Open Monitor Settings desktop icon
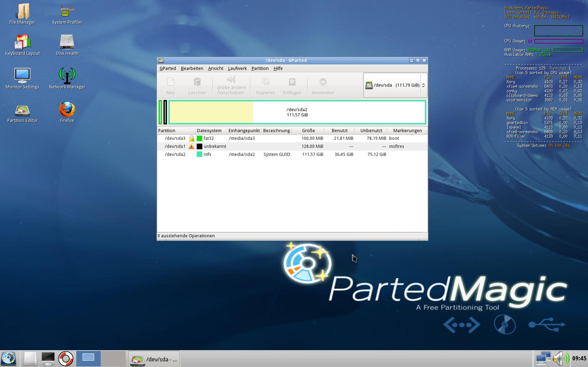588x367 pixels. pos(22,79)
